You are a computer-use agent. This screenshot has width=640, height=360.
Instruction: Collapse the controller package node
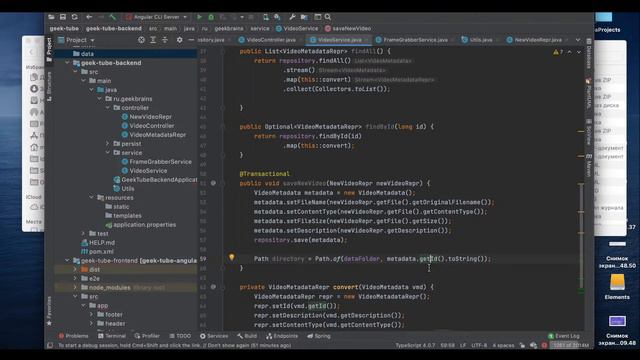(x=108, y=108)
